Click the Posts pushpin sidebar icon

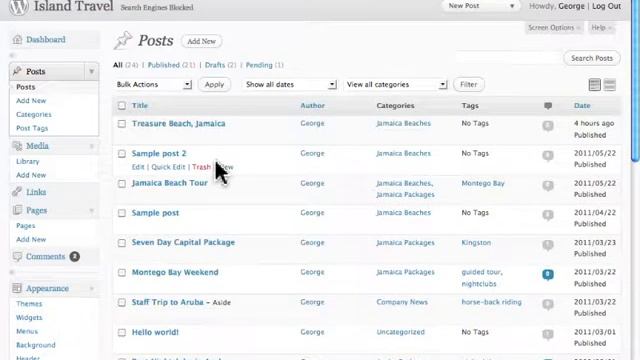17,71
